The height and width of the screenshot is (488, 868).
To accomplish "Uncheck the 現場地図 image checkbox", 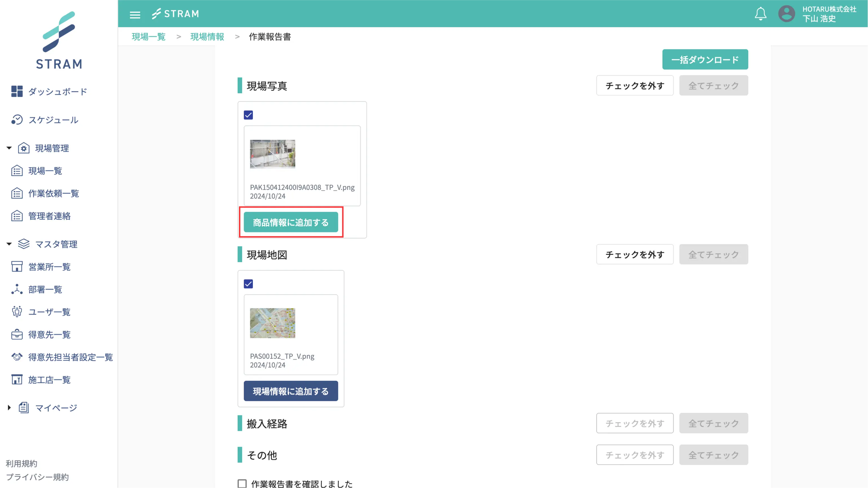I will click(x=248, y=284).
